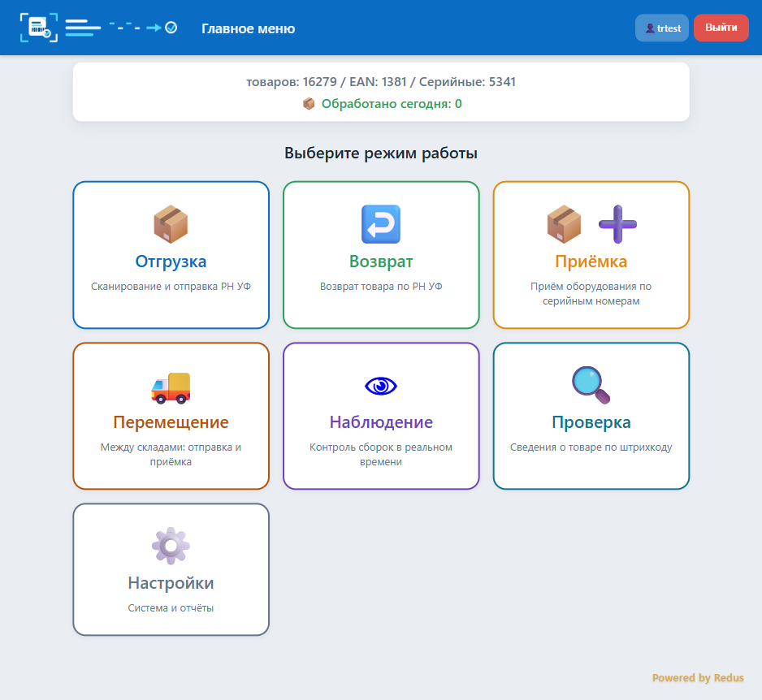Click the blue eye icon
Viewport: 762px width, 700px height.
pos(381,387)
